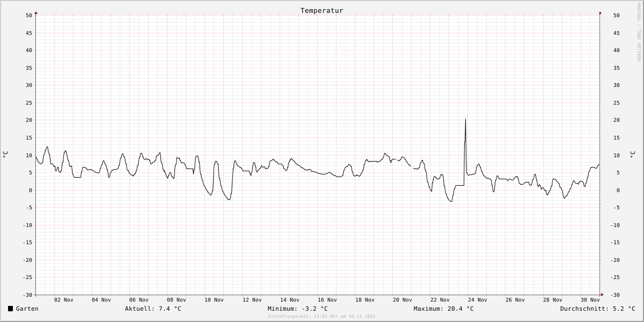Click the 04 Nov x-axis label
This screenshot has height=322, width=644.
(x=101, y=300)
